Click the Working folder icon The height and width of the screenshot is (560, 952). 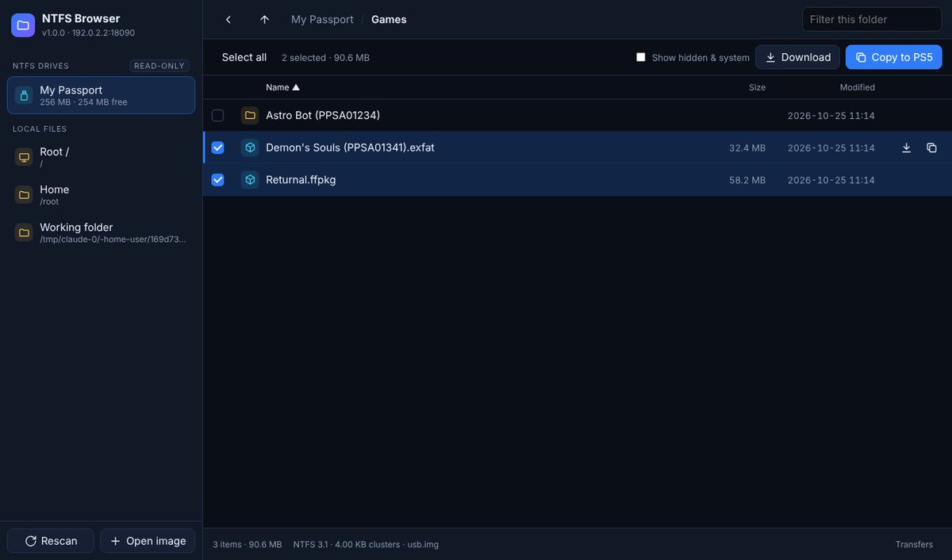click(24, 232)
